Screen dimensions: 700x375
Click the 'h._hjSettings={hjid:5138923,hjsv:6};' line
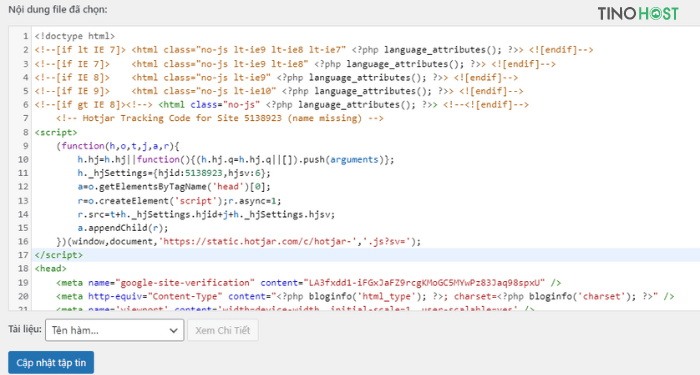point(174,173)
